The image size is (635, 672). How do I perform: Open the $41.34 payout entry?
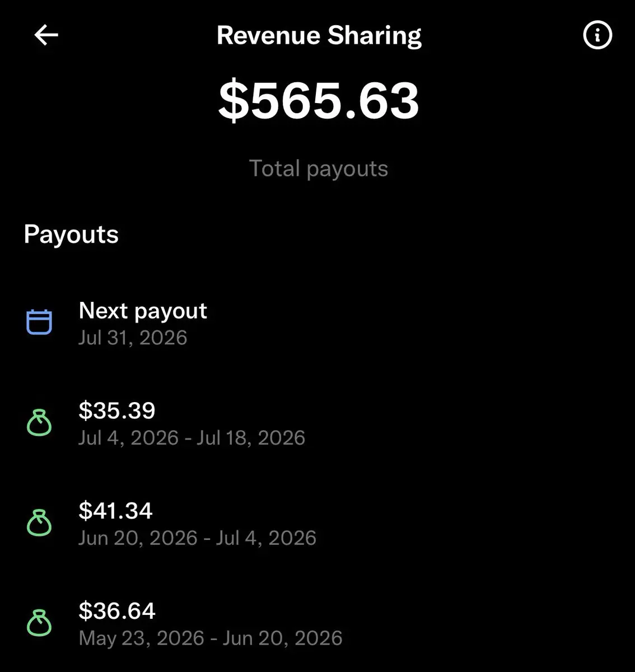(x=317, y=524)
